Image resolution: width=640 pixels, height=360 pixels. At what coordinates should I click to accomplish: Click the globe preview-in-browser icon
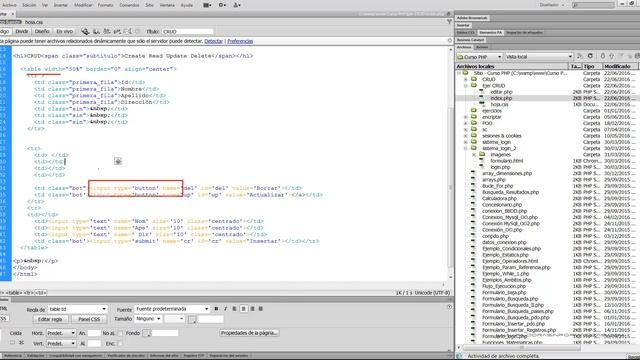pos(85,31)
